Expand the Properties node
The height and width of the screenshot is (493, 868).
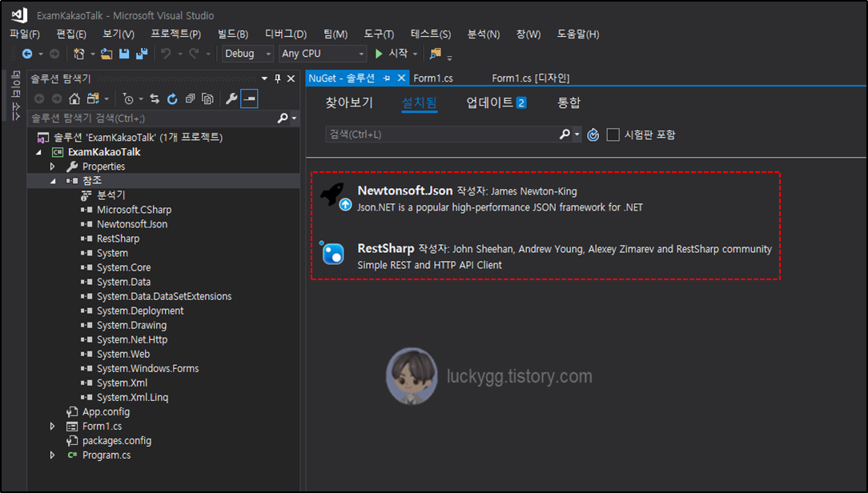point(53,166)
